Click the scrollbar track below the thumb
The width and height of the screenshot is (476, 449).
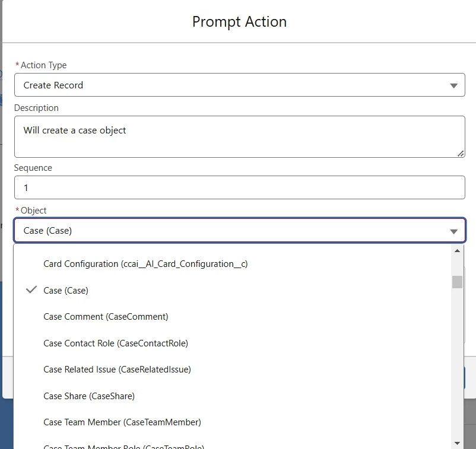457,368
